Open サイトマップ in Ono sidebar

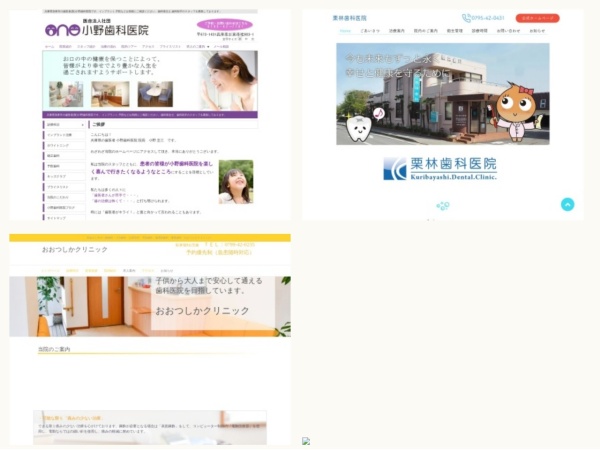(64, 217)
